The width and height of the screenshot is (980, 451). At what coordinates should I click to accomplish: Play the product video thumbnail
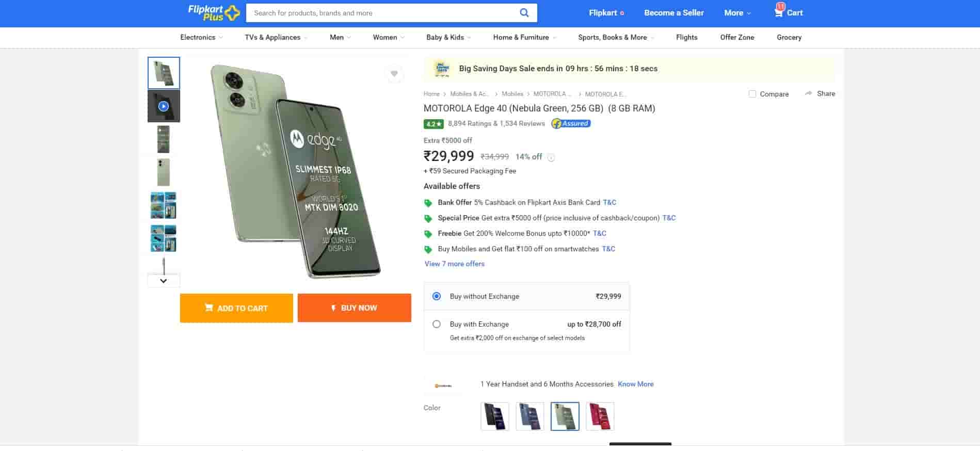click(x=164, y=106)
